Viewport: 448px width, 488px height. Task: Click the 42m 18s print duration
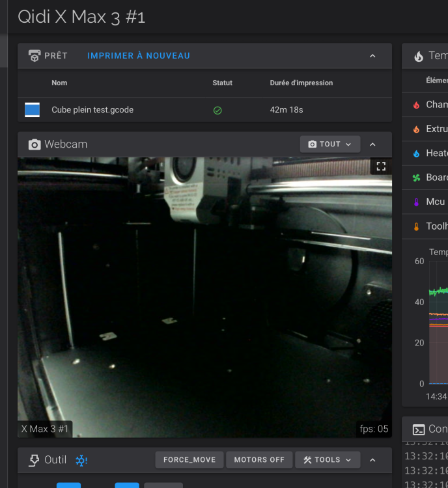point(287,110)
